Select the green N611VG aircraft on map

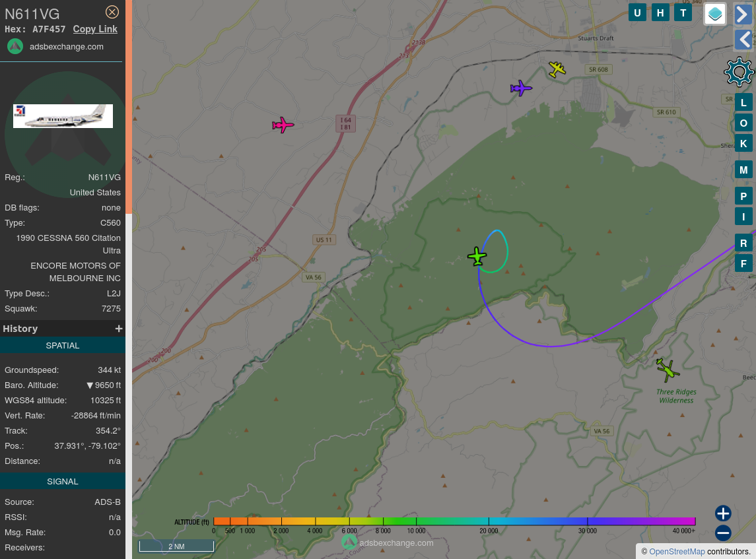pyautogui.click(x=477, y=256)
